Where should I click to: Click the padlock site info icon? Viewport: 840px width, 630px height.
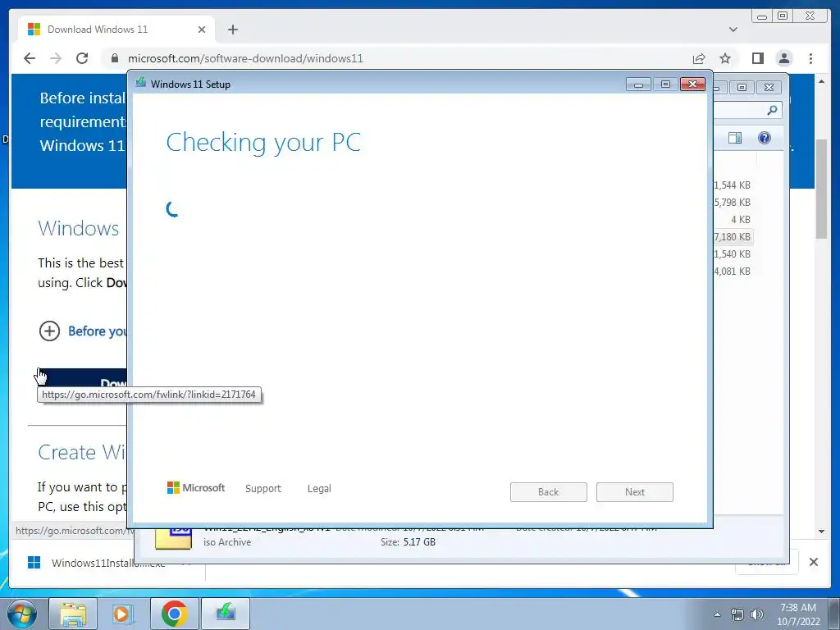pyautogui.click(x=115, y=58)
